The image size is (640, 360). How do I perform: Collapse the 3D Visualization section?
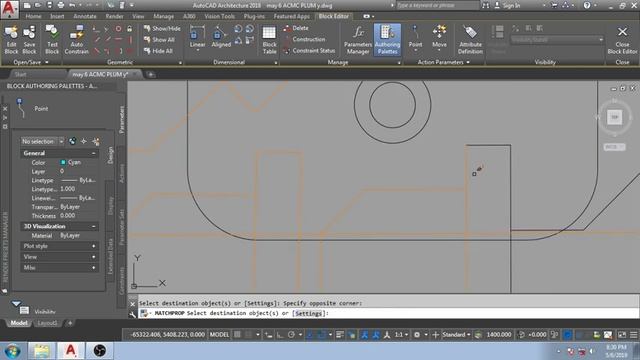pos(93,226)
